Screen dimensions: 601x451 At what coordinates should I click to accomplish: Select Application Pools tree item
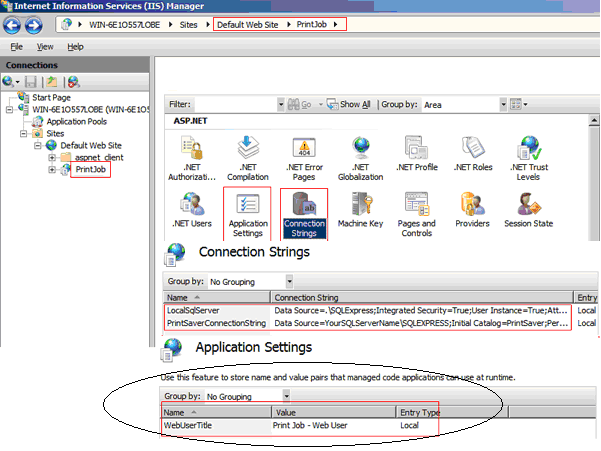77,121
